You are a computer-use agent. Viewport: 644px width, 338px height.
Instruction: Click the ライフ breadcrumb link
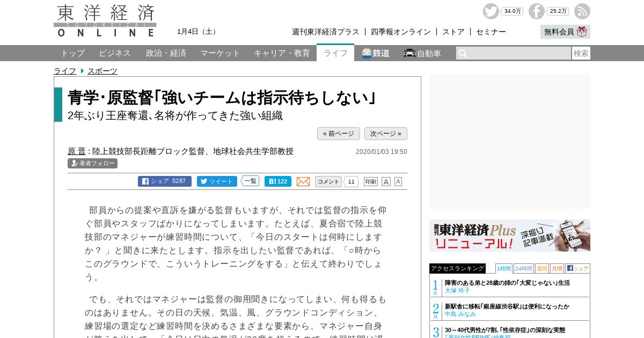tap(65, 71)
